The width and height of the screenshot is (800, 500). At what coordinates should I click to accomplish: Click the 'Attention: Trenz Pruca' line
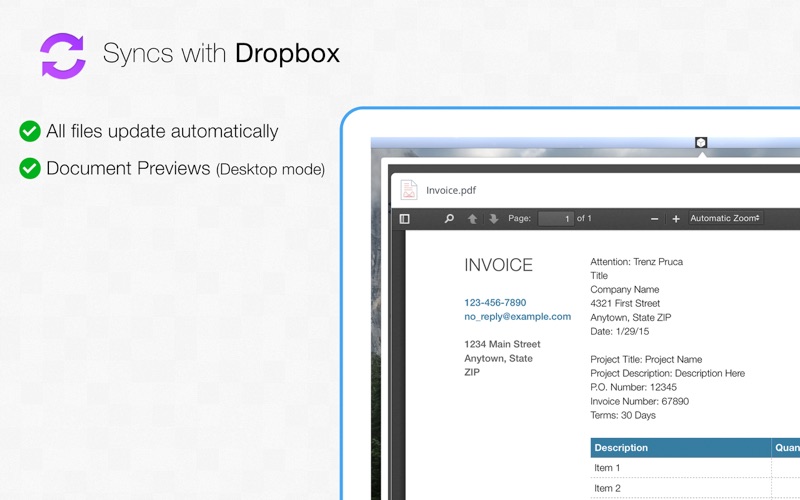(x=636, y=262)
